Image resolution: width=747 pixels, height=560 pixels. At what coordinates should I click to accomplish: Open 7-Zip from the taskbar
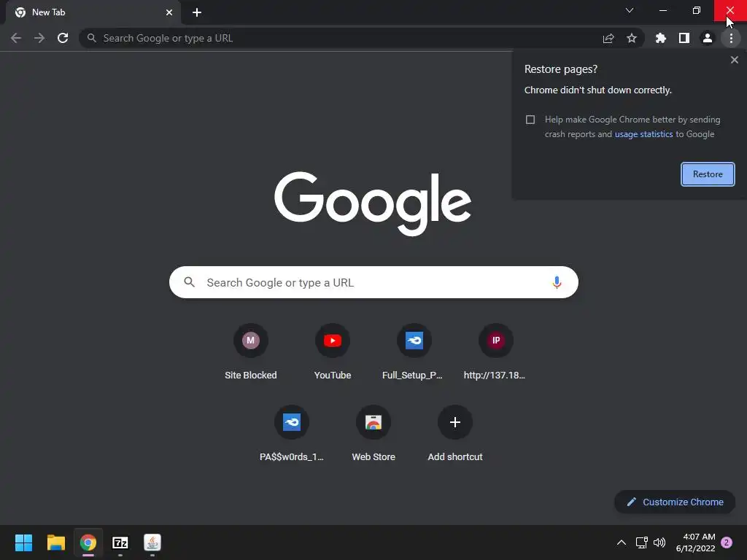coord(120,542)
